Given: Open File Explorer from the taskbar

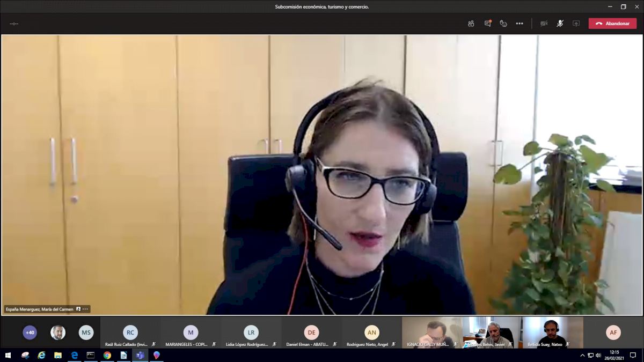Looking at the screenshot, I should tap(58, 355).
